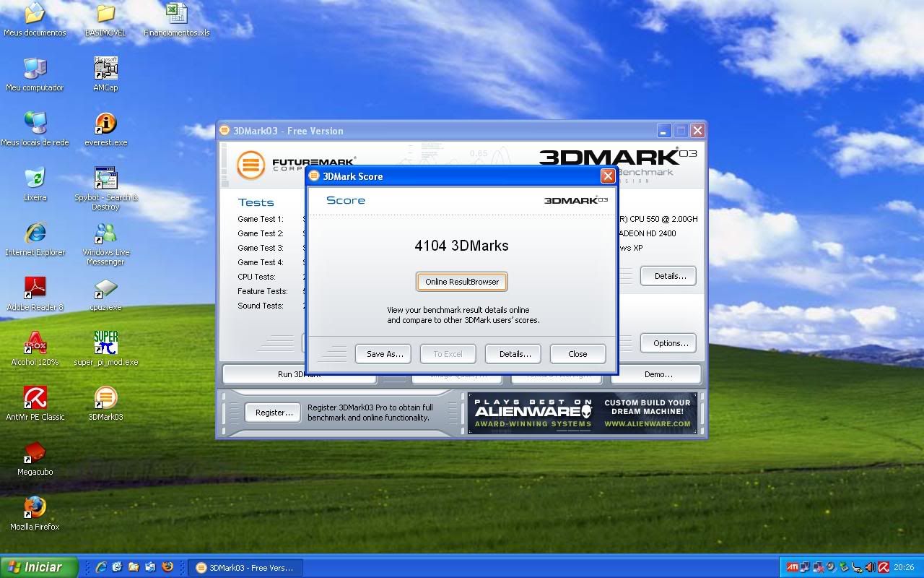Open the Avira AntiVir tray icon
This screenshot has width=924, height=578.
883,566
